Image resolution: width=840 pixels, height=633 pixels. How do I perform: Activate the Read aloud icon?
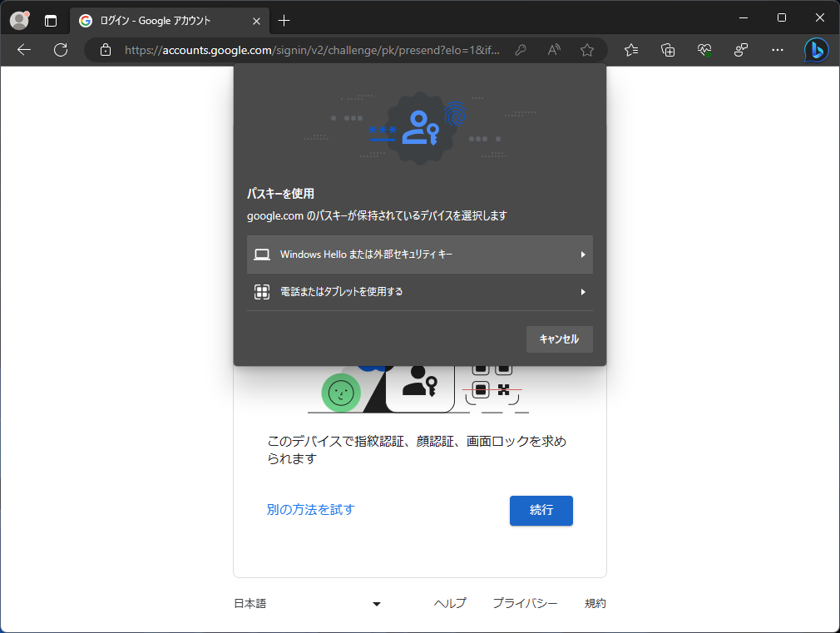tap(553, 50)
